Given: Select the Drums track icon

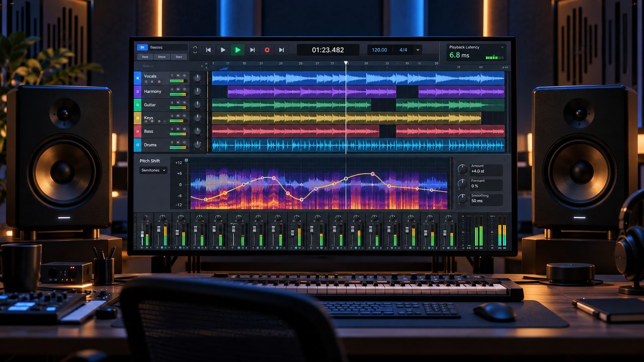Looking at the screenshot, I should tap(137, 145).
